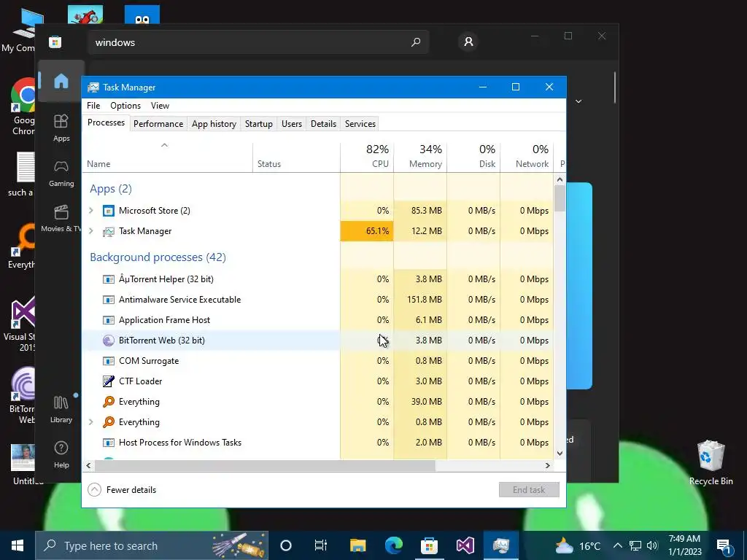
Task: Expand the Microsoft Store (2) process group
Action: click(91, 211)
